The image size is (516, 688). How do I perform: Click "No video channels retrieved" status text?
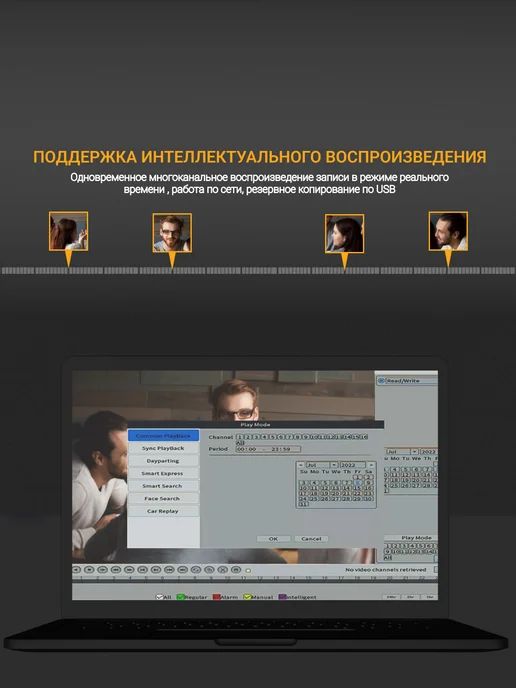point(386,570)
